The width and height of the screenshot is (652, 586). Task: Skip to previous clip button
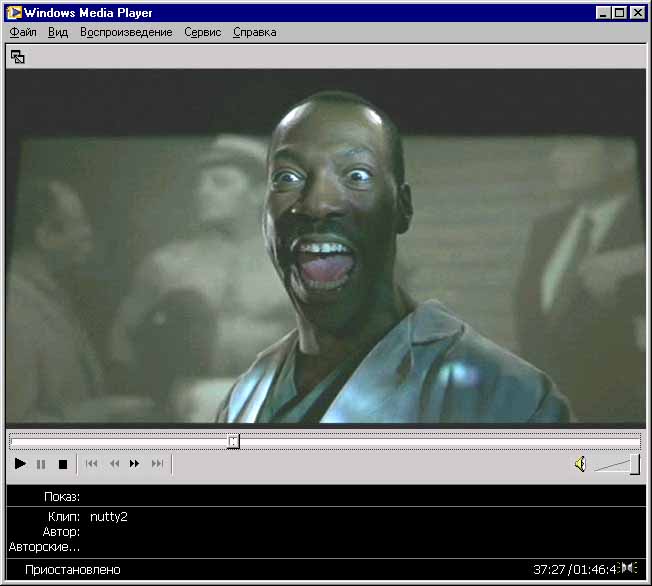click(x=91, y=463)
